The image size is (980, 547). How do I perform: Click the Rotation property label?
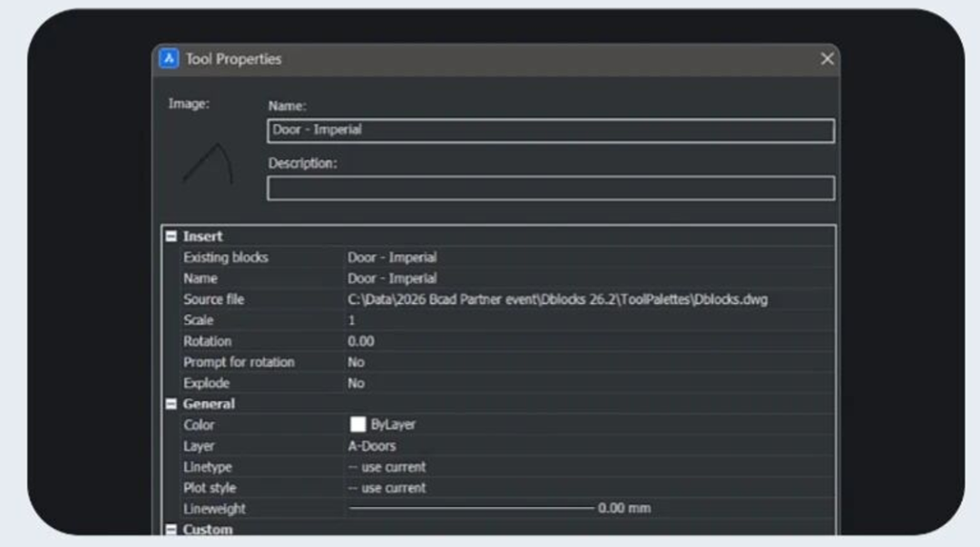(207, 341)
